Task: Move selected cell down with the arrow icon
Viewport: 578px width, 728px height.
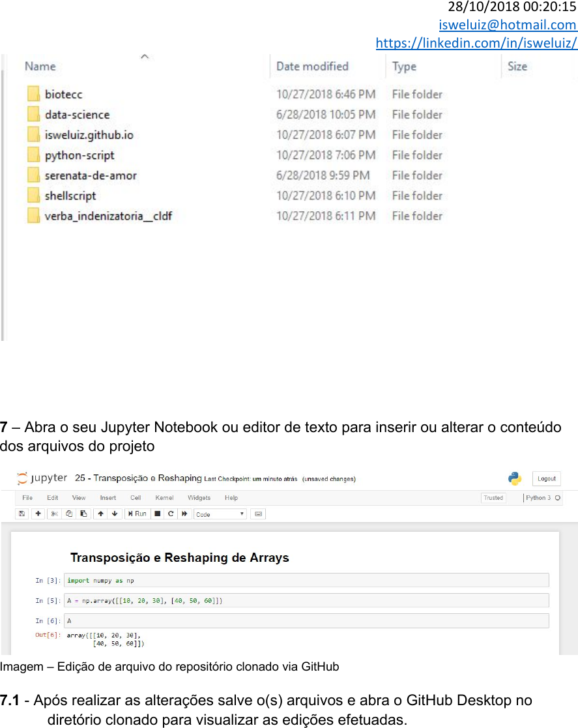Action: pos(115,514)
